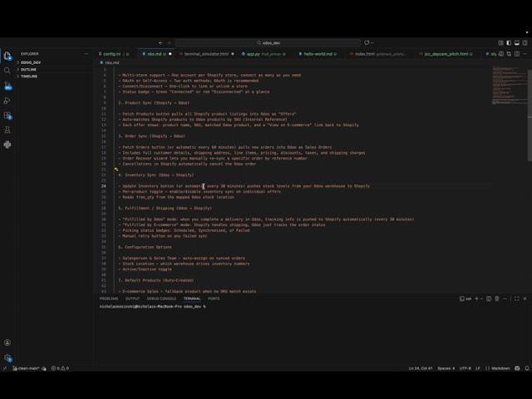Open the Extensions view
Screen dimensions: 532x399
coord(7,116)
